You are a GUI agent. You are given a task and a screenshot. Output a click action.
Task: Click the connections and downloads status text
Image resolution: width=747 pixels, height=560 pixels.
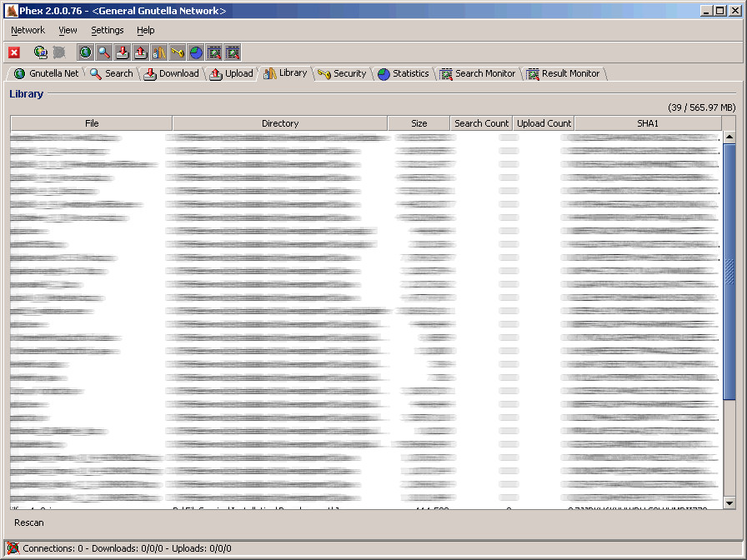tap(128, 548)
